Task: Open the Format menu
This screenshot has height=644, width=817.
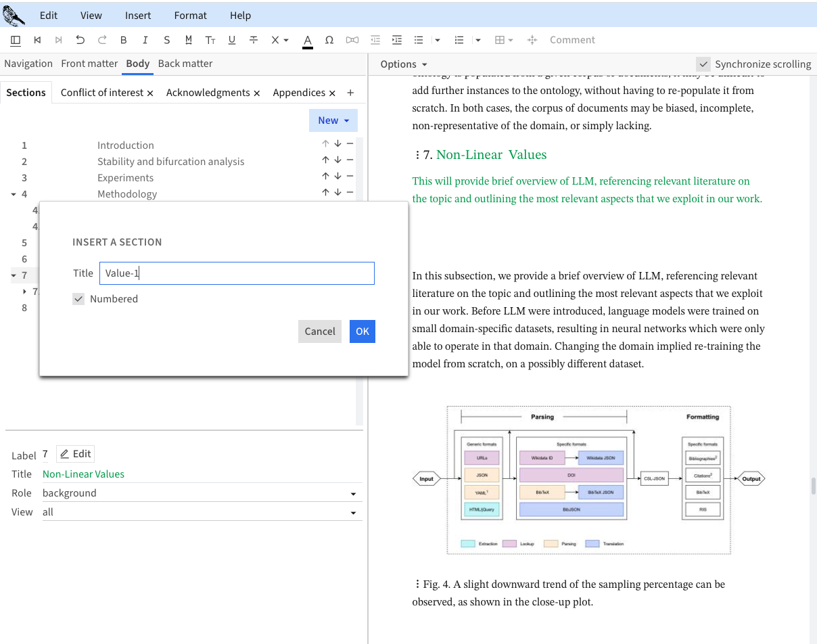Action: 191,15
